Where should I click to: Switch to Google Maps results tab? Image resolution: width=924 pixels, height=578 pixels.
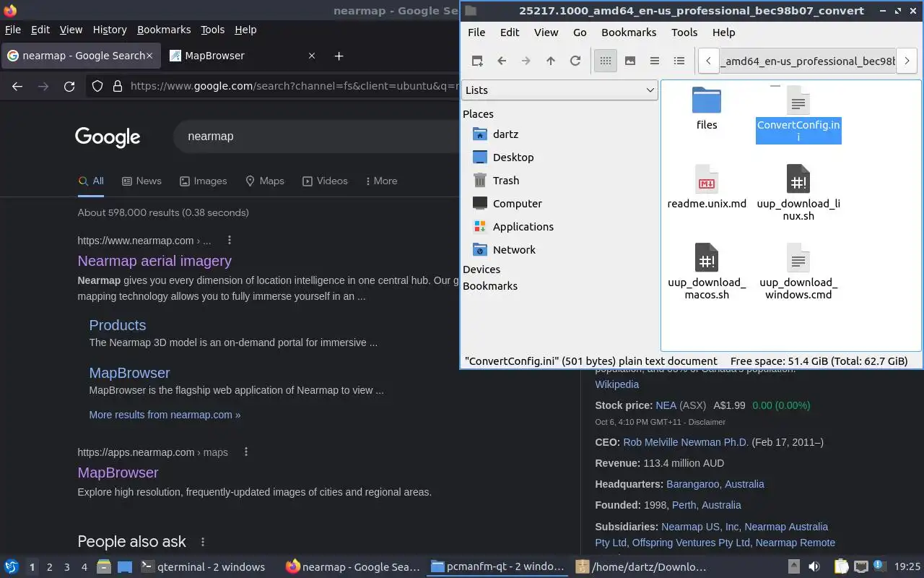tap(265, 181)
